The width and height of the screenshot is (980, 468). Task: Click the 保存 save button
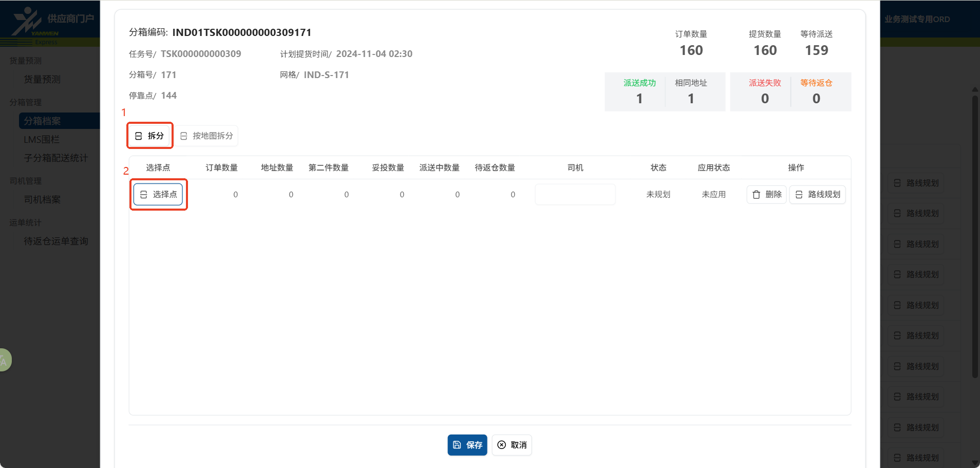(x=467, y=445)
